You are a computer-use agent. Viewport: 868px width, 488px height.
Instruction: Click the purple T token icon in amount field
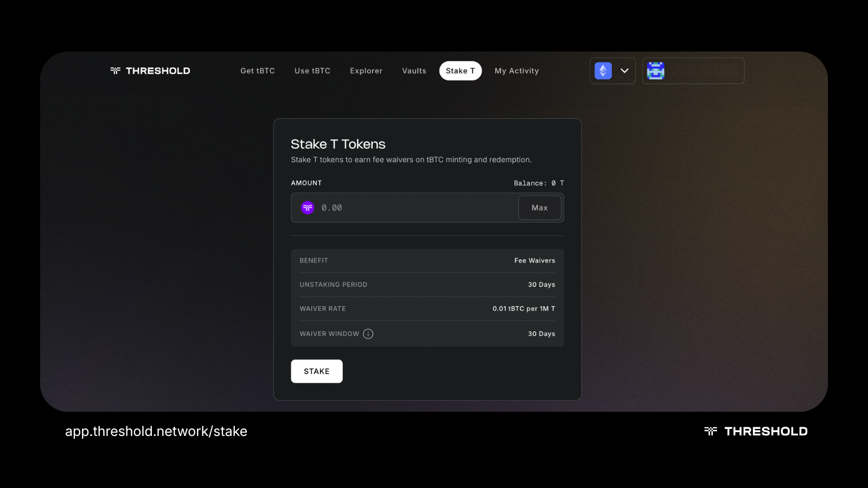point(307,208)
